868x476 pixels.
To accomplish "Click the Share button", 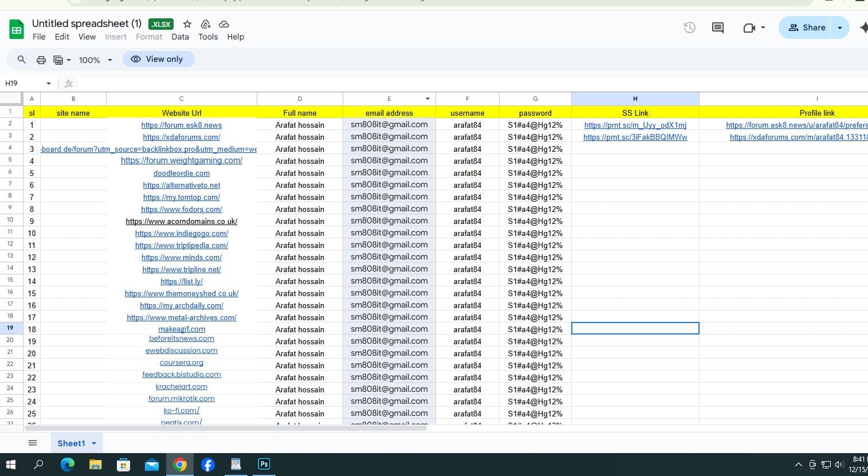I will click(x=806, y=27).
